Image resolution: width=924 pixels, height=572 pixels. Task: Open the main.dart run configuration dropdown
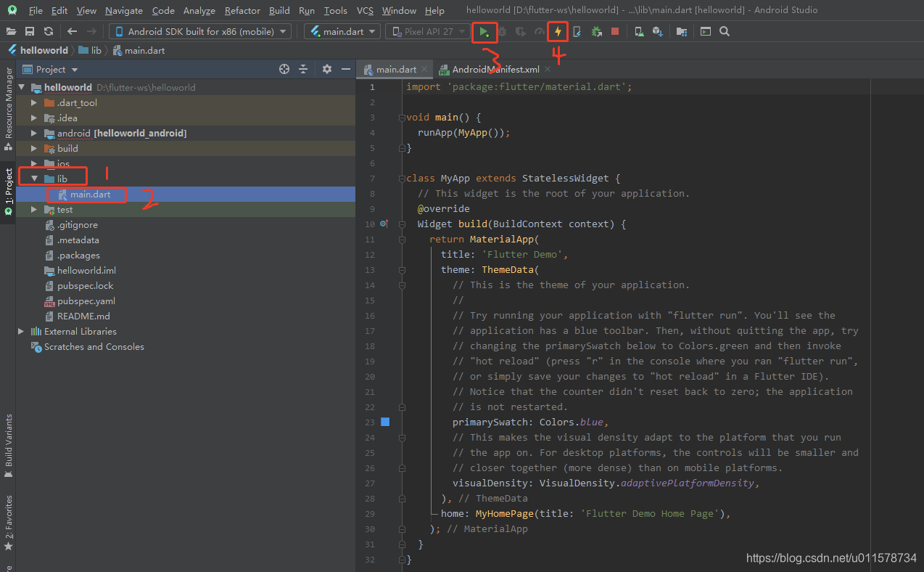tap(342, 31)
